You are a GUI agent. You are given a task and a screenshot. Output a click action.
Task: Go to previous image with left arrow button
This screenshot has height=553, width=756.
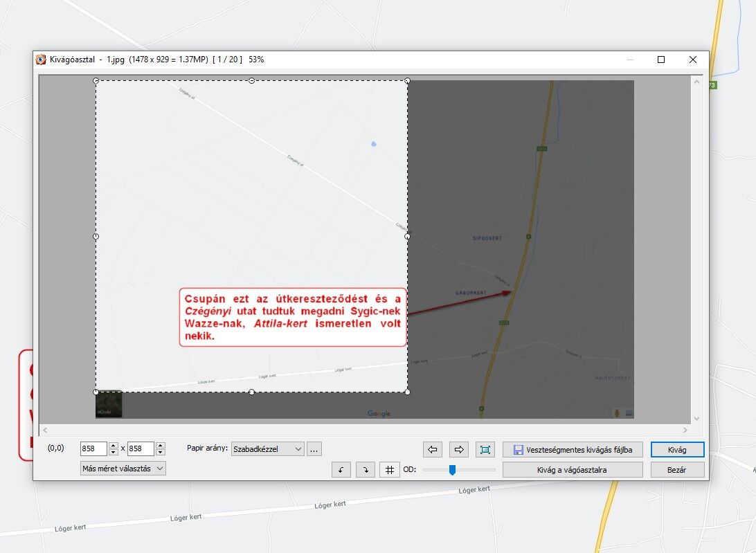click(x=433, y=449)
